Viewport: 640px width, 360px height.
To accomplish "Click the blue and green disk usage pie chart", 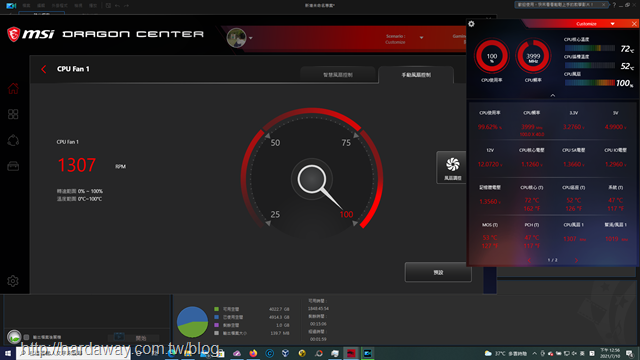I will [x=192, y=322].
